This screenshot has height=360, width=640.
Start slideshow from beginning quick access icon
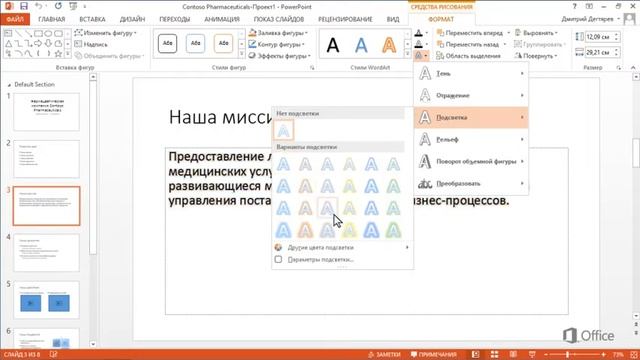(x=73, y=6)
